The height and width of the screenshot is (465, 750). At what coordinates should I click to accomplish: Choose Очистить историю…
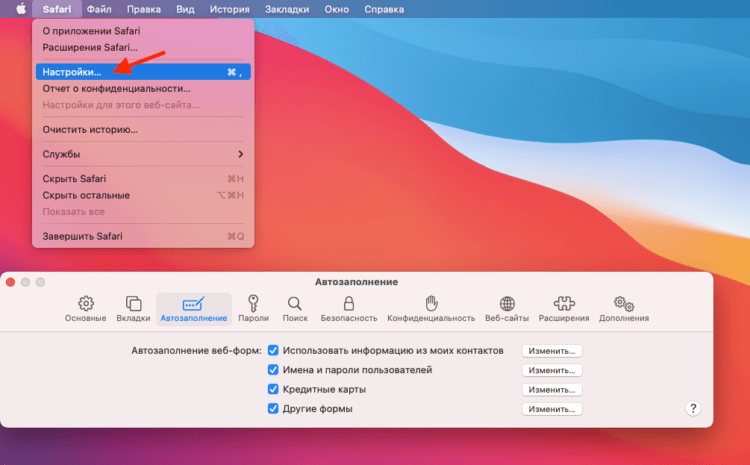coord(143,130)
